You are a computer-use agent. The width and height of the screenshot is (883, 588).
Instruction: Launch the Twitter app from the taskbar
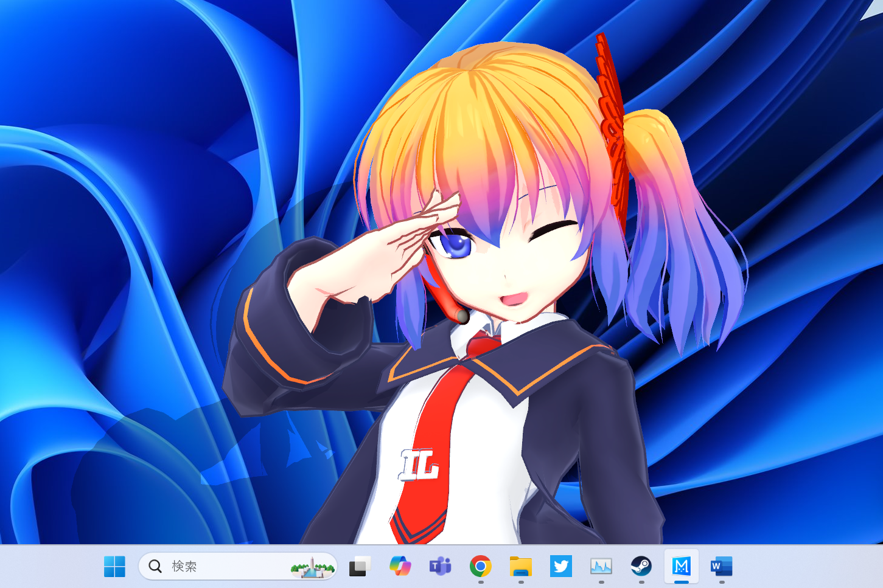tap(560, 566)
